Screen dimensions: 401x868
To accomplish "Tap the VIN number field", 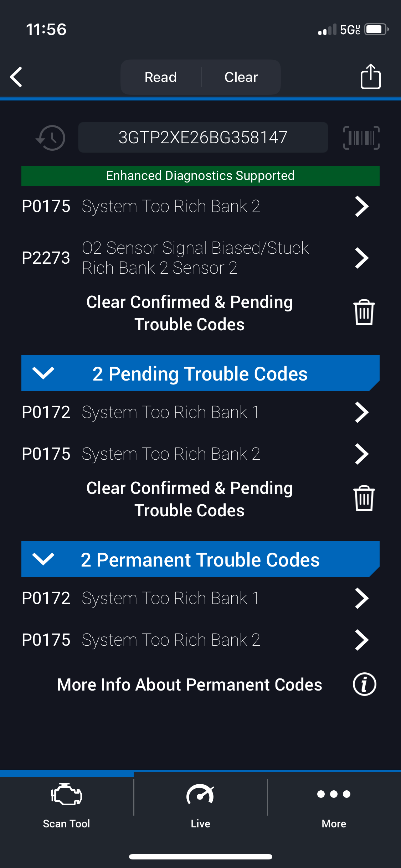I will tap(203, 138).
